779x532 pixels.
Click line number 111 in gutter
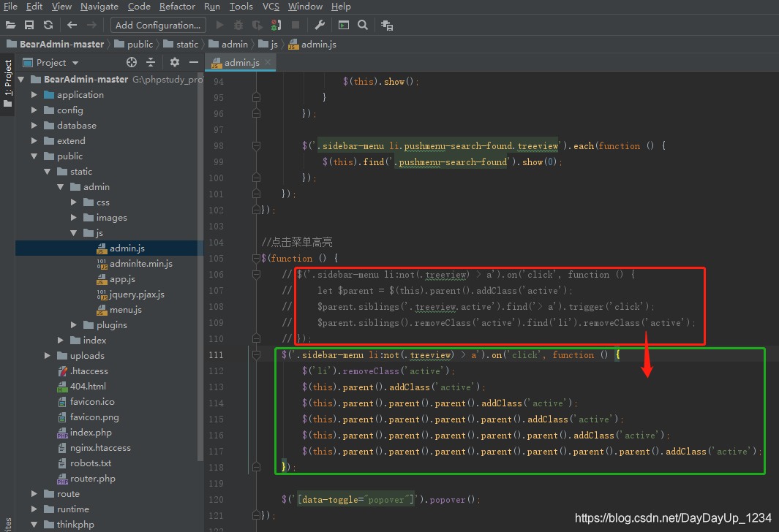216,354
